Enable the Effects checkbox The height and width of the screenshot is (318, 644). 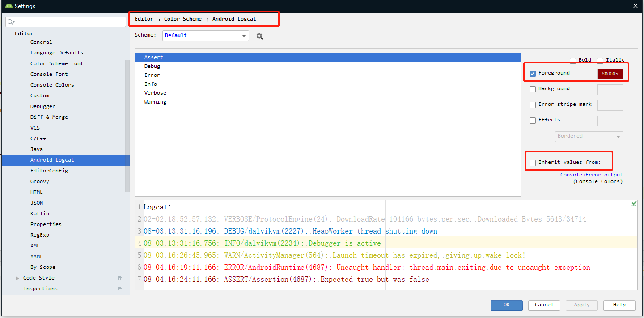click(x=533, y=121)
